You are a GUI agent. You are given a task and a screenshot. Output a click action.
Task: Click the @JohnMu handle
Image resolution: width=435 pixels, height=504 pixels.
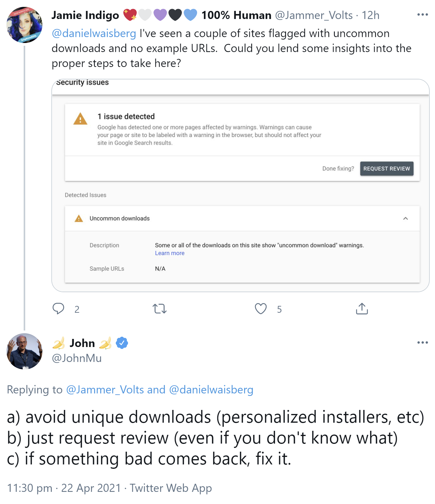point(77,358)
